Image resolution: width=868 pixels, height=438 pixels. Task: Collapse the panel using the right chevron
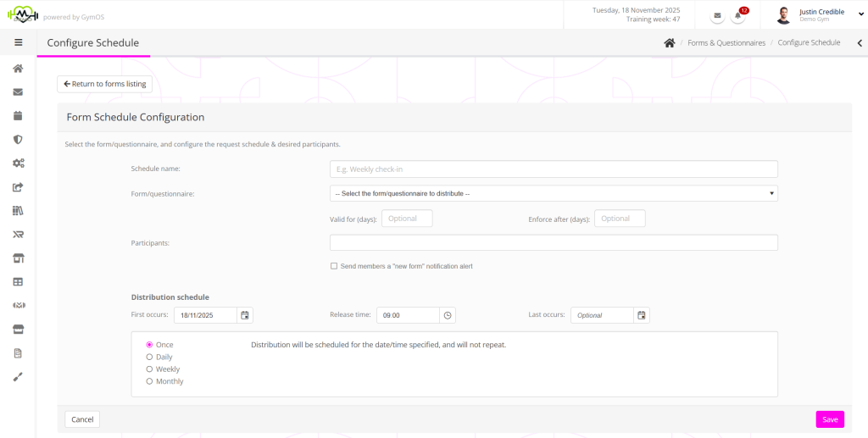[x=859, y=43]
